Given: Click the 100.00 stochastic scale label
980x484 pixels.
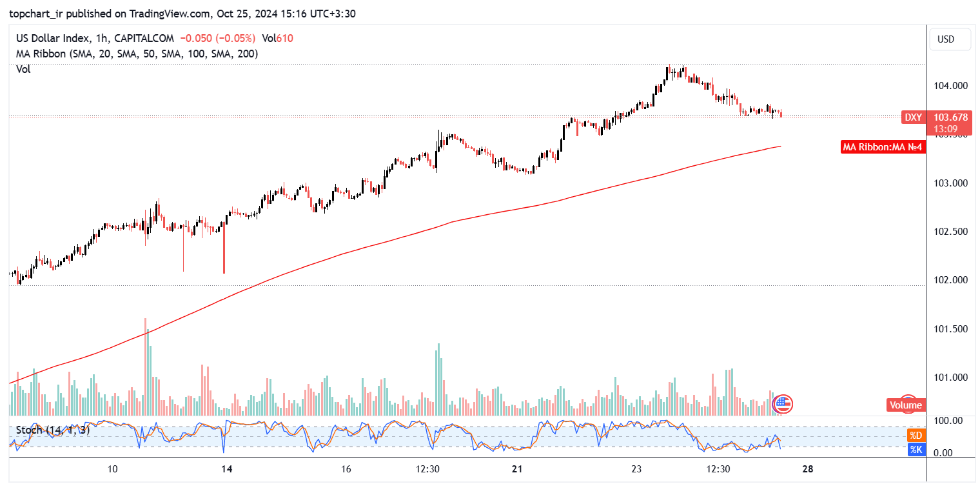Looking at the screenshot, I should pyautogui.click(x=948, y=421).
